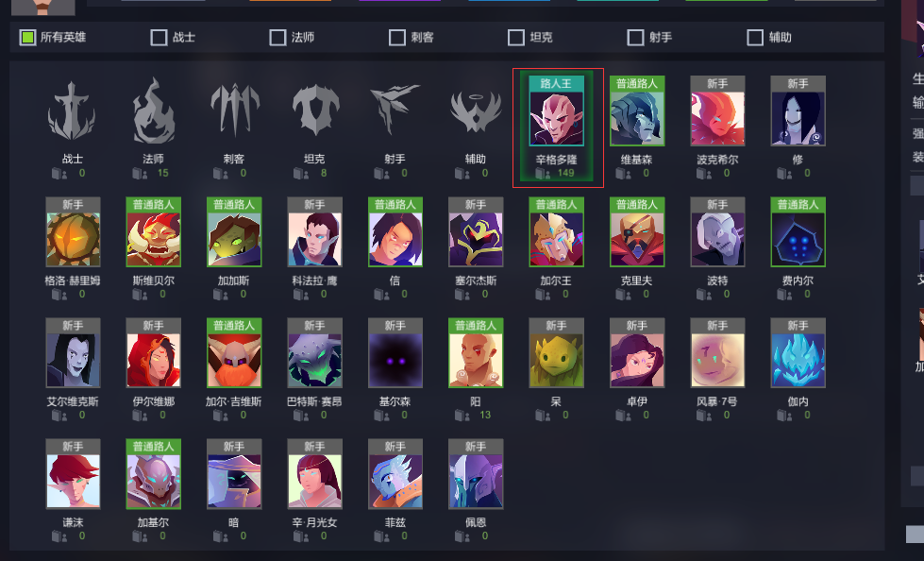Choose hero 阳 with 13 matches

476,353
